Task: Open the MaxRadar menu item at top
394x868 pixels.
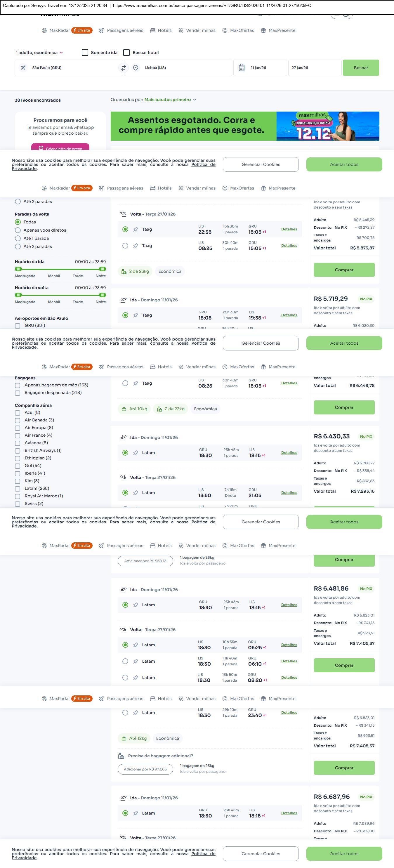Action: (59, 30)
